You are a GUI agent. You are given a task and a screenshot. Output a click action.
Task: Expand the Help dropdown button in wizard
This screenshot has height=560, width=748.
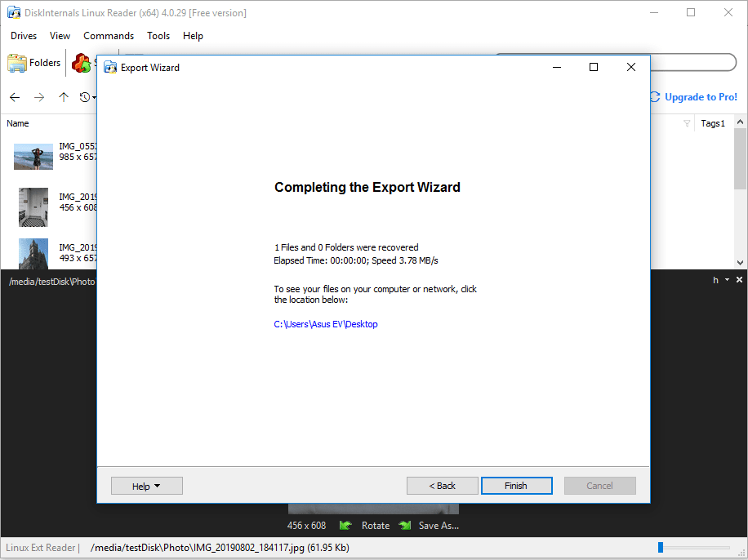pos(147,486)
